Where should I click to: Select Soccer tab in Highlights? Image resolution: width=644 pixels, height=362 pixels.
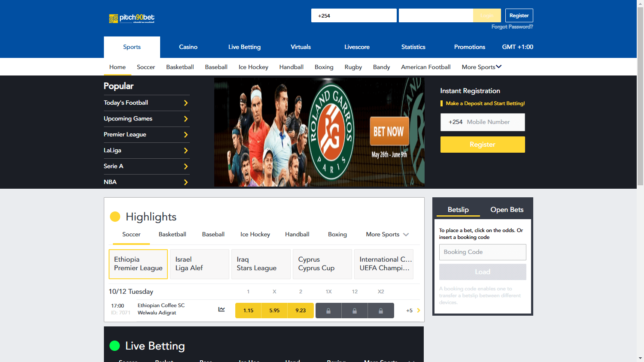click(131, 234)
